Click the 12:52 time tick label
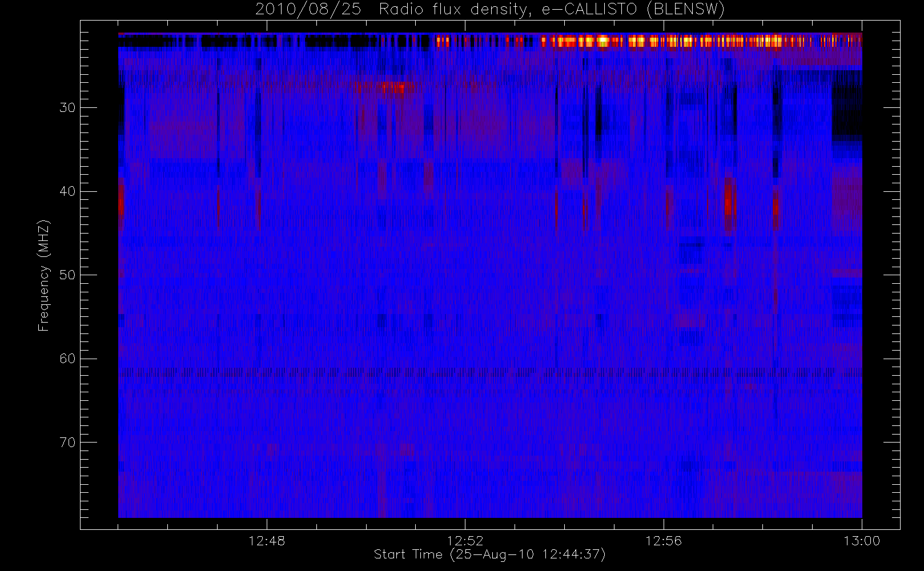924x571 pixels. [465, 541]
